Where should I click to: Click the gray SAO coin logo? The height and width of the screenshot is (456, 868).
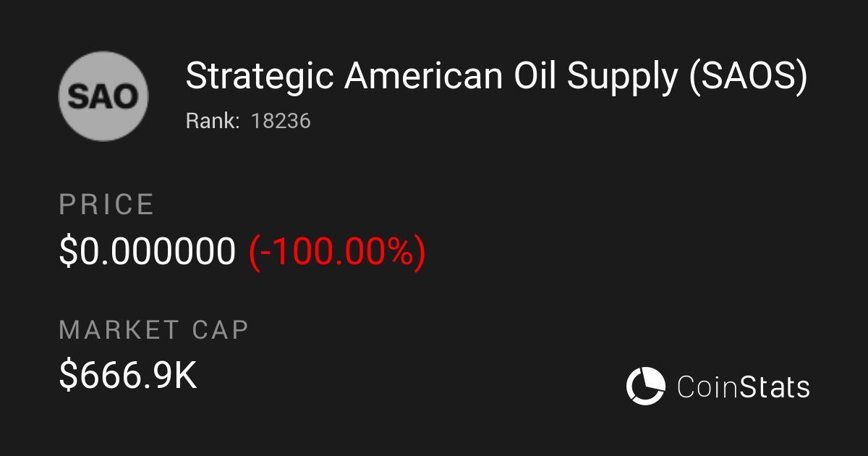(x=103, y=96)
